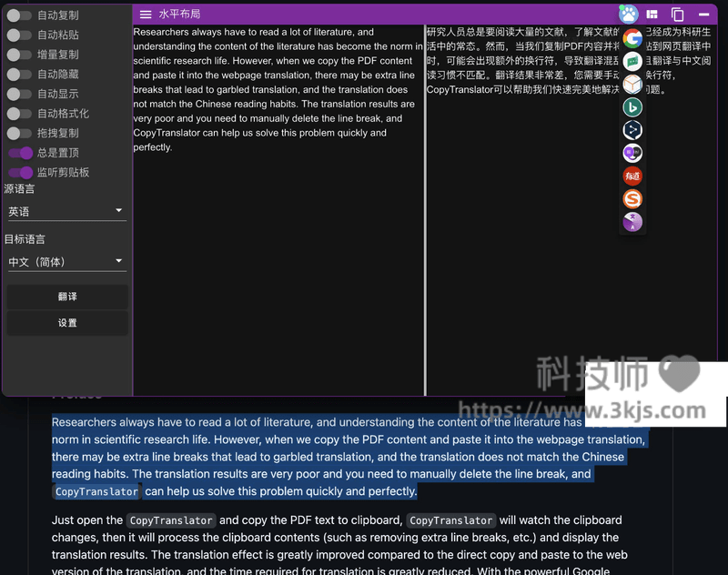The image size is (728, 575).
Task: Pick the purple 文/A translate engine icon
Action: tap(632, 222)
